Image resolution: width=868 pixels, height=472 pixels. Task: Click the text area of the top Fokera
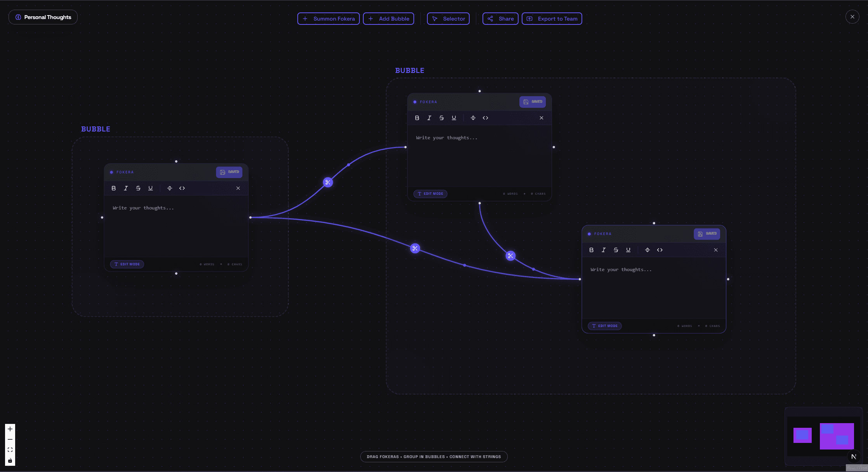(479, 156)
